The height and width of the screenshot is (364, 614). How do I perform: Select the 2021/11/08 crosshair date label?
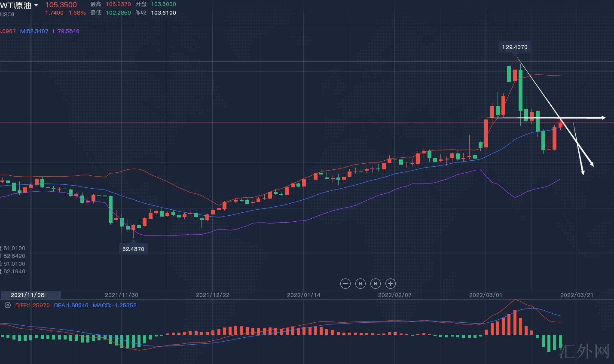[x=31, y=295]
